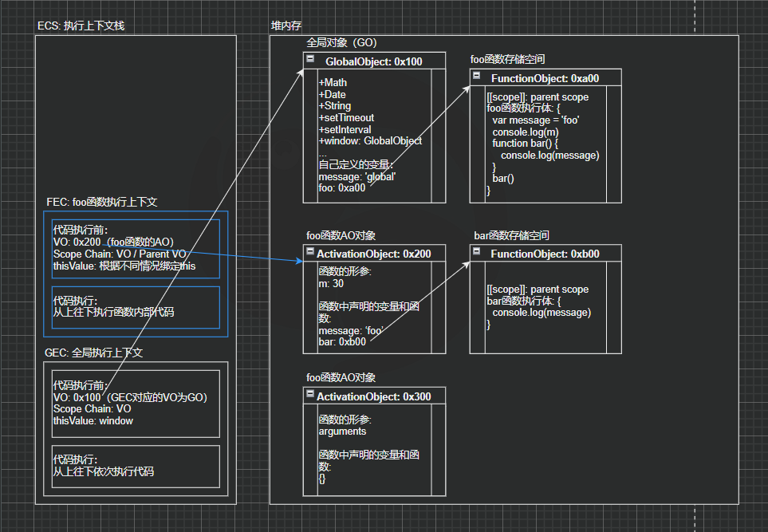Select the 'ActivationObject: 0x200' title
Viewport: 768px width, 532px height.
[374, 254]
